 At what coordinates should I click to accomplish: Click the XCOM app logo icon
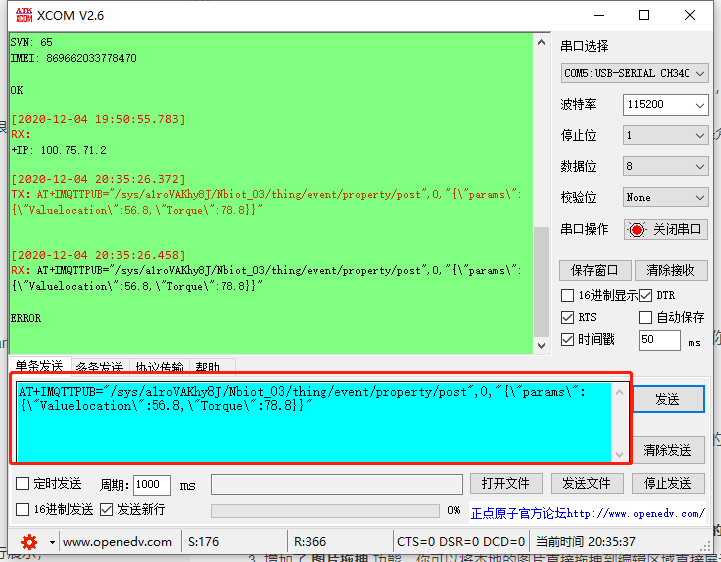[x=24, y=15]
